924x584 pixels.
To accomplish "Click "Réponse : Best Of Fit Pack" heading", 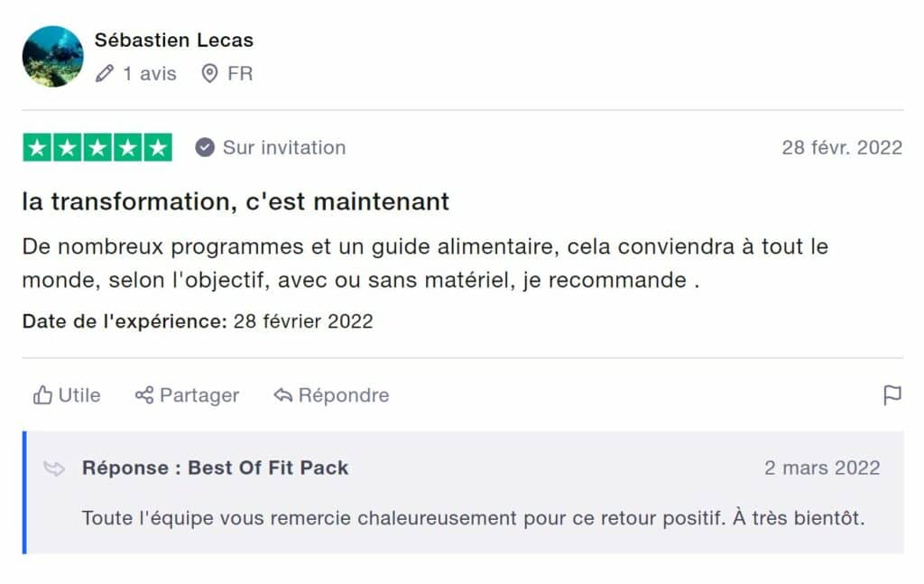I will click(215, 468).
